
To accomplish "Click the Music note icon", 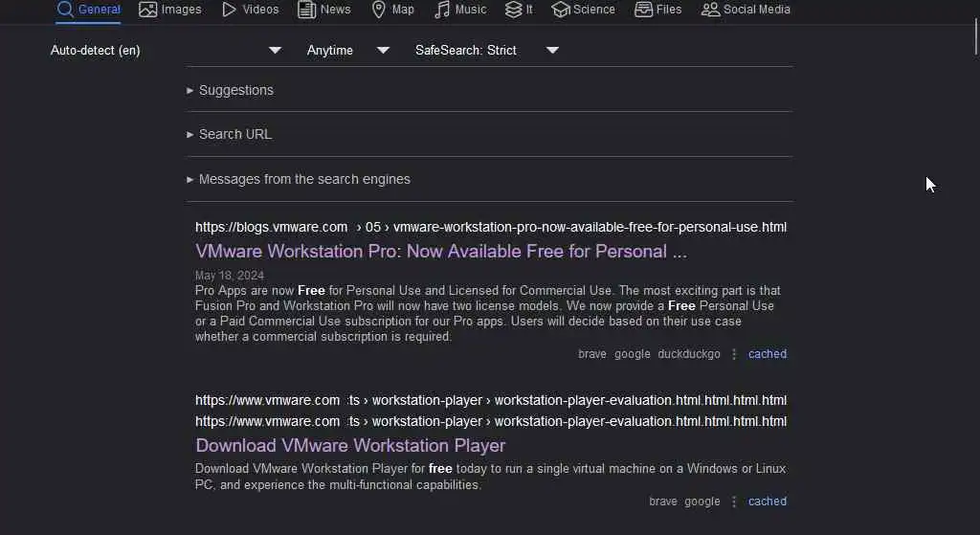I will coord(442,10).
